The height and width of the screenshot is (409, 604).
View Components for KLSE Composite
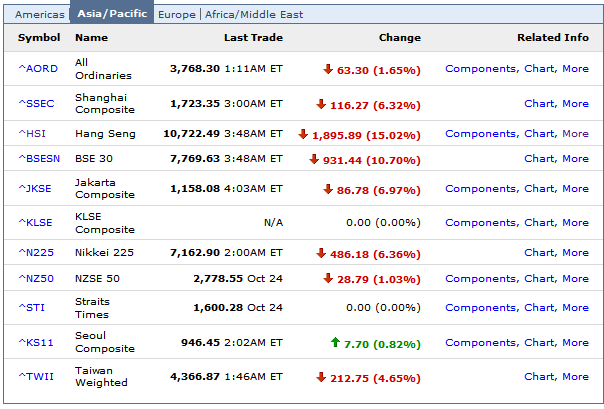[x=480, y=223]
